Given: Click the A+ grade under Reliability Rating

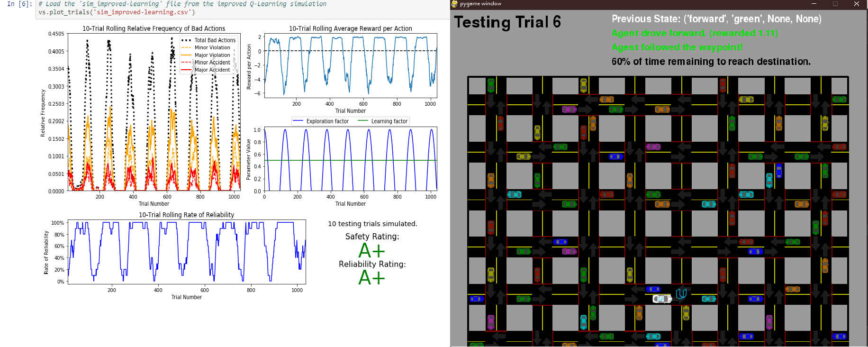Looking at the screenshot, I should coord(371,278).
